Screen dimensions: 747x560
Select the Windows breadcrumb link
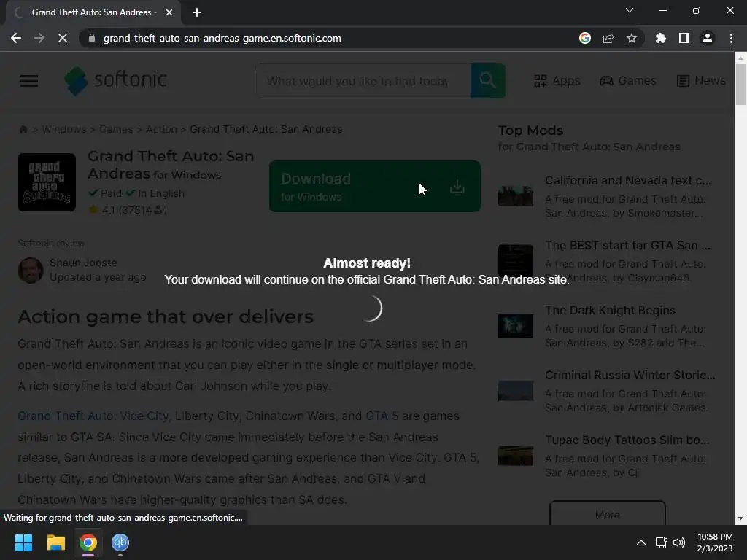tap(64, 129)
